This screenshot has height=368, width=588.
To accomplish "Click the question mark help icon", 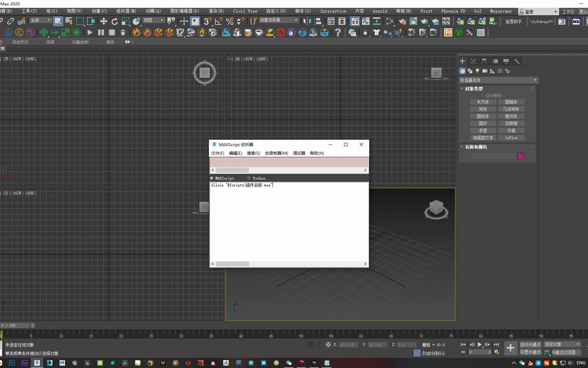I will (x=338, y=32).
